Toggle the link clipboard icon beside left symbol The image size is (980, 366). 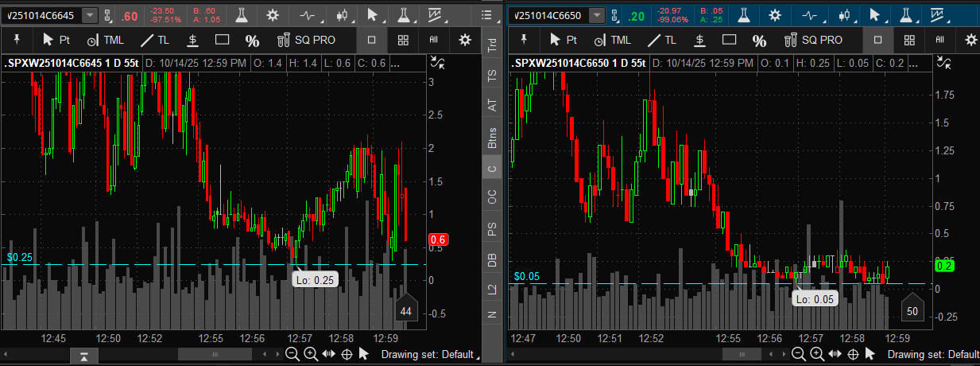(x=109, y=15)
